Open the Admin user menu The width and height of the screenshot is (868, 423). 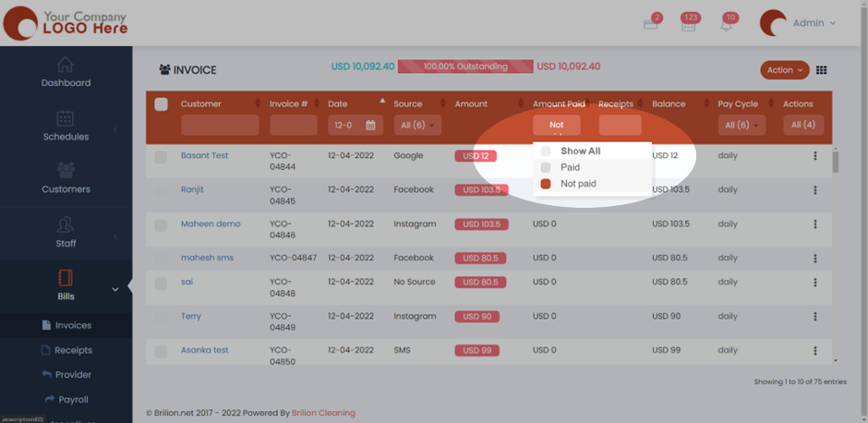click(x=798, y=23)
